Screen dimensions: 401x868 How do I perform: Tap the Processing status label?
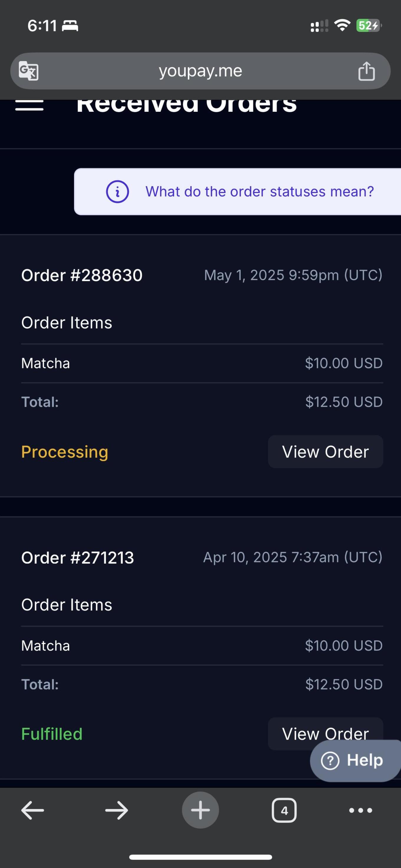[65, 452]
